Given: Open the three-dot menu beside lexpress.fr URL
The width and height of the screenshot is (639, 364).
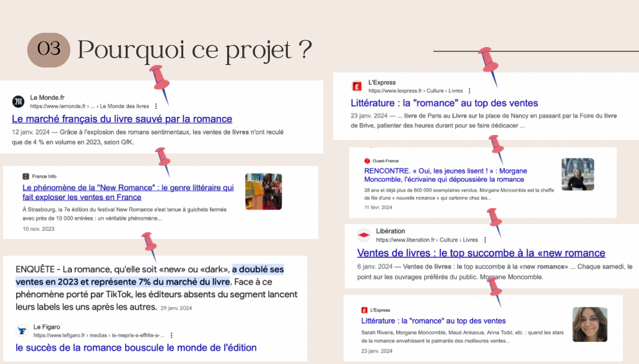Looking at the screenshot, I should click(469, 91).
